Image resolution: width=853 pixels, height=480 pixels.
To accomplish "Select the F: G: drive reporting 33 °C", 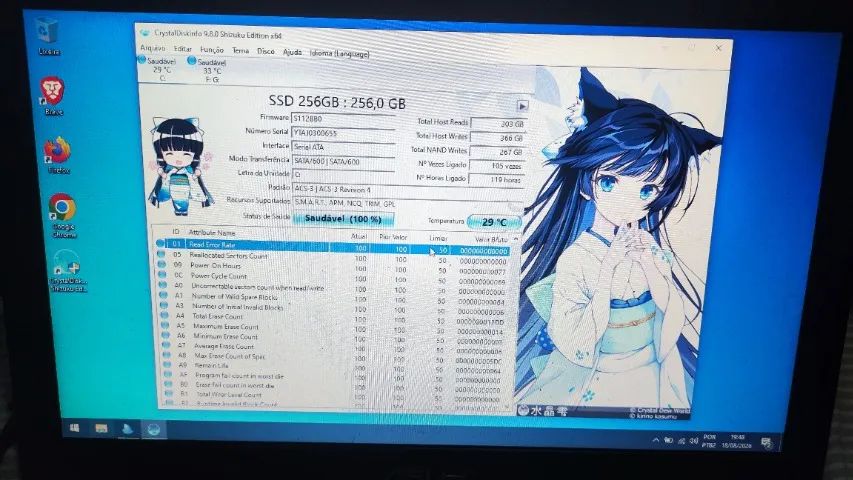I will [x=208, y=70].
